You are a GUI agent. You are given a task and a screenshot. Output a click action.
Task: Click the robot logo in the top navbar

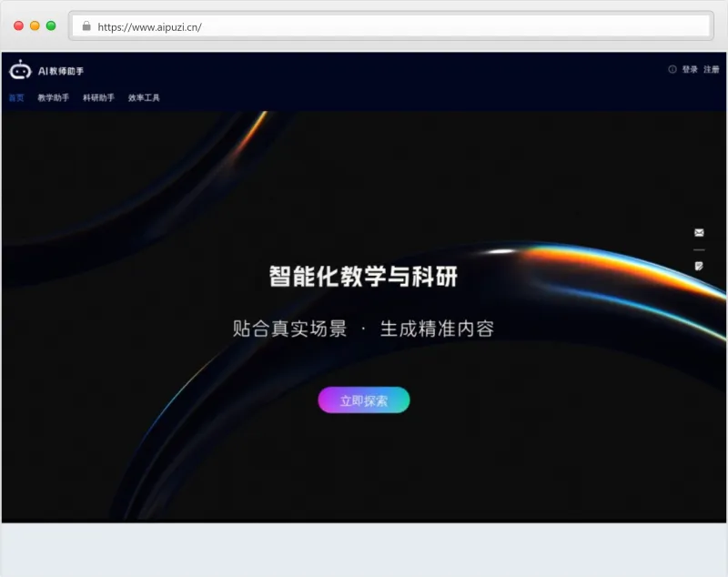[21, 68]
